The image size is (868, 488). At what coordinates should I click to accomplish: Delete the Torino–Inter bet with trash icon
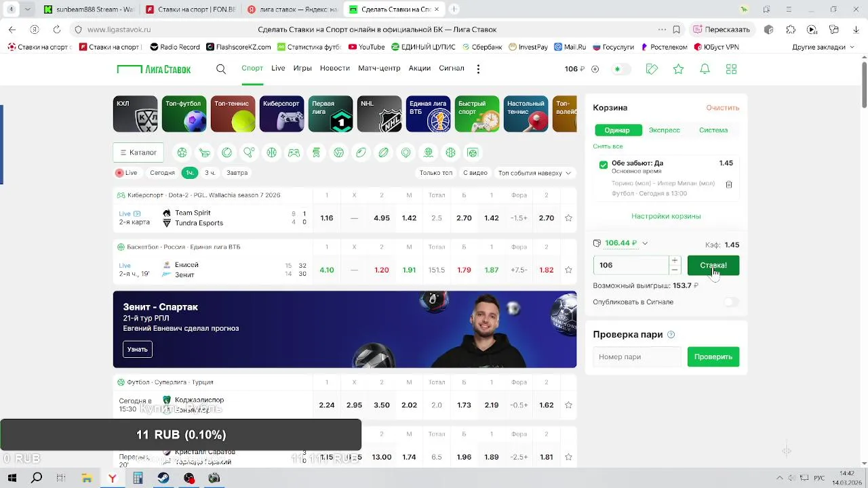[729, 184]
